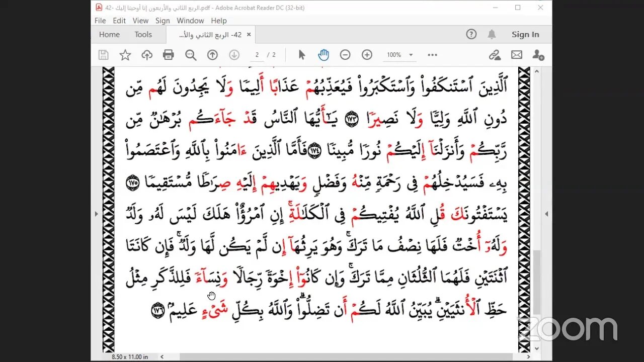The width and height of the screenshot is (644, 362).
Task: Open the Find text magnifier tool
Action: [x=191, y=55]
